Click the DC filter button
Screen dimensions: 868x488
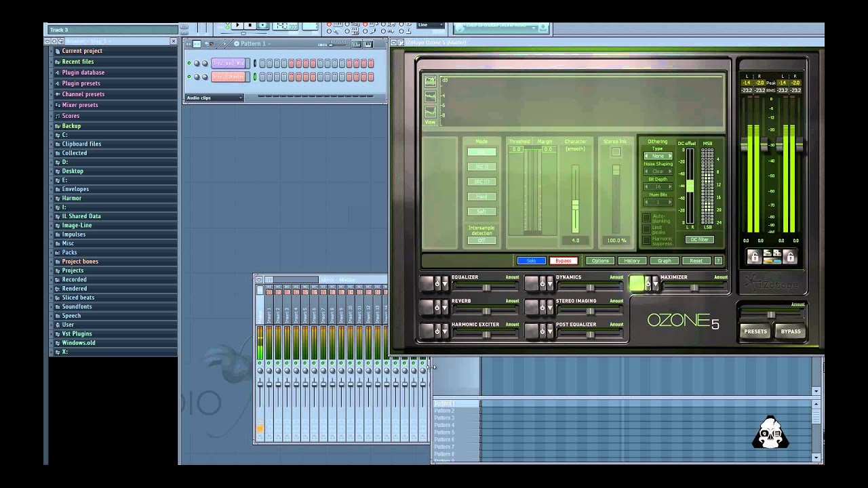pyautogui.click(x=700, y=239)
